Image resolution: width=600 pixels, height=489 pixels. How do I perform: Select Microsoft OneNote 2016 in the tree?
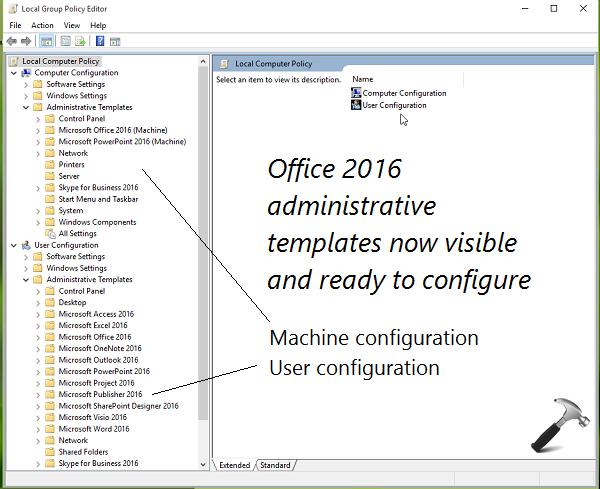click(100, 348)
